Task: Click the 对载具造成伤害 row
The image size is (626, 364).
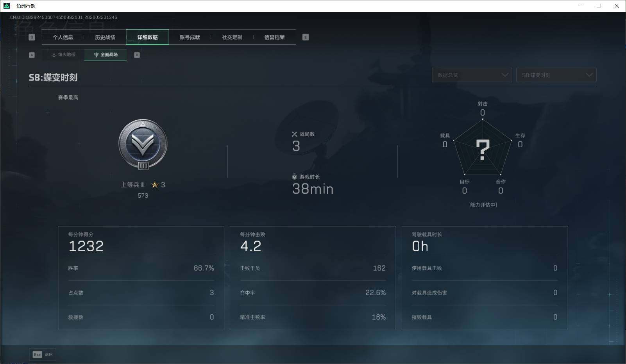Action: (x=485, y=293)
